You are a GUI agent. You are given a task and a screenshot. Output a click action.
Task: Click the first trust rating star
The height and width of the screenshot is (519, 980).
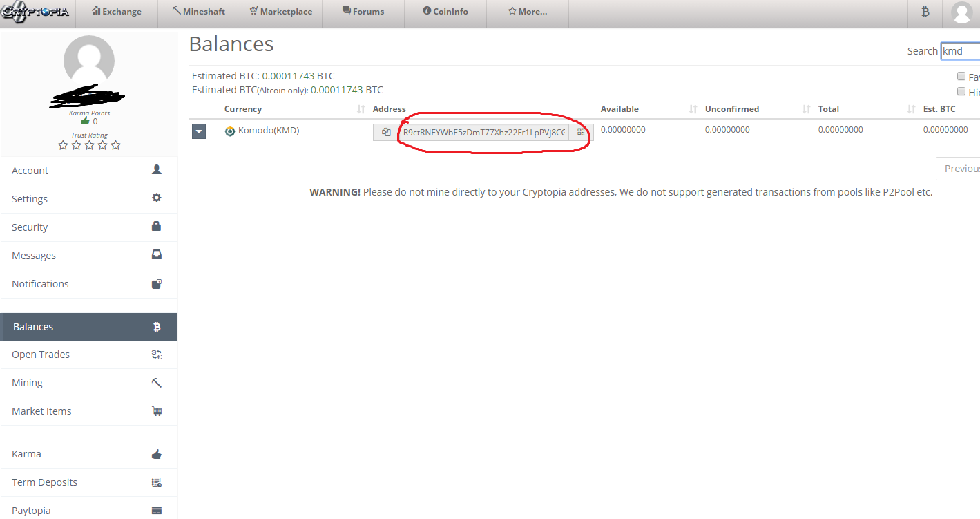tap(63, 145)
